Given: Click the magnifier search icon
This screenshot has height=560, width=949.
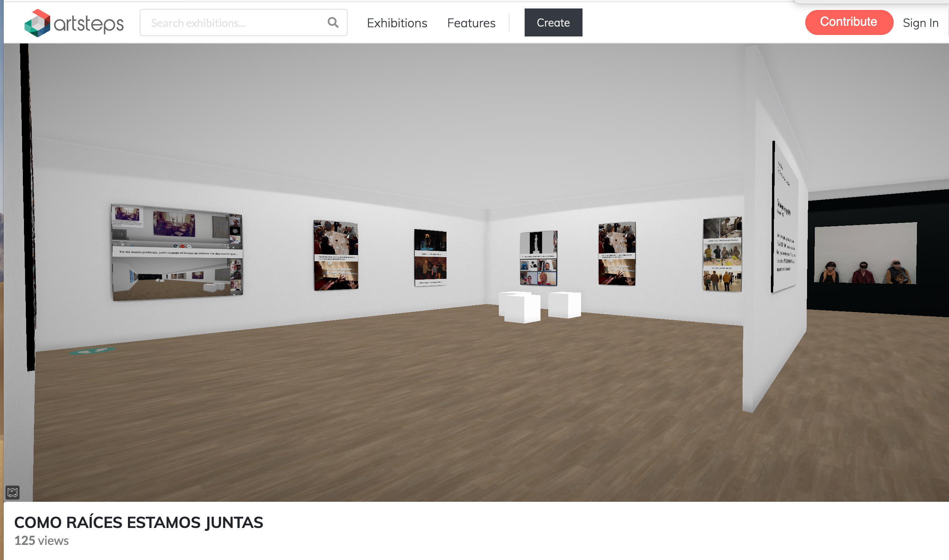Looking at the screenshot, I should [x=333, y=22].
